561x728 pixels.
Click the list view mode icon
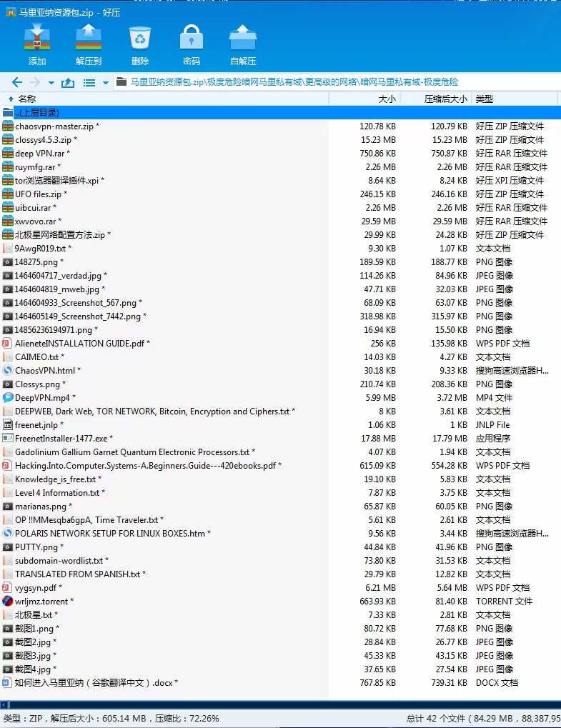coord(89,83)
